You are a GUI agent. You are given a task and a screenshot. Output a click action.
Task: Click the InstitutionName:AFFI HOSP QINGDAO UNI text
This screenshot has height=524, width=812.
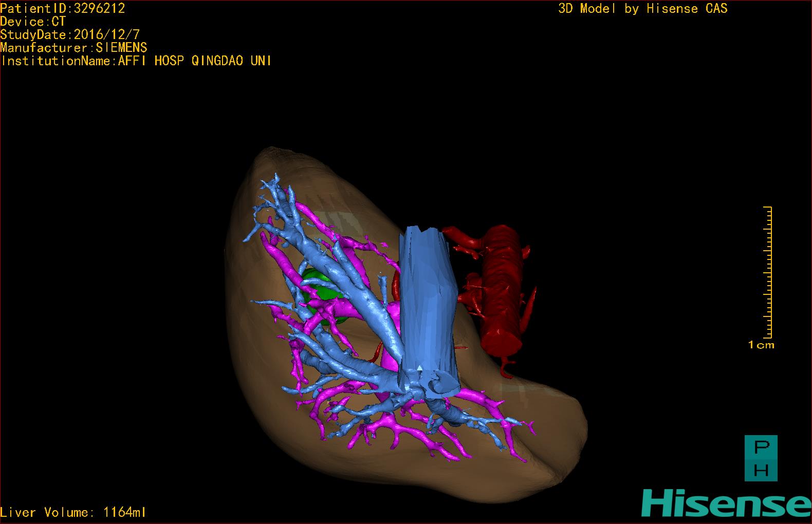136,61
